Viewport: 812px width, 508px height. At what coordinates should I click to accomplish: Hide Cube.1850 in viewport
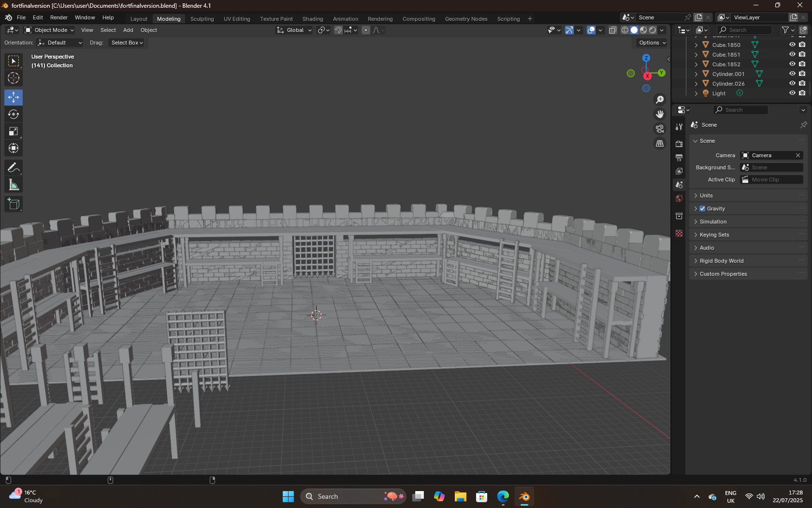[x=792, y=45]
